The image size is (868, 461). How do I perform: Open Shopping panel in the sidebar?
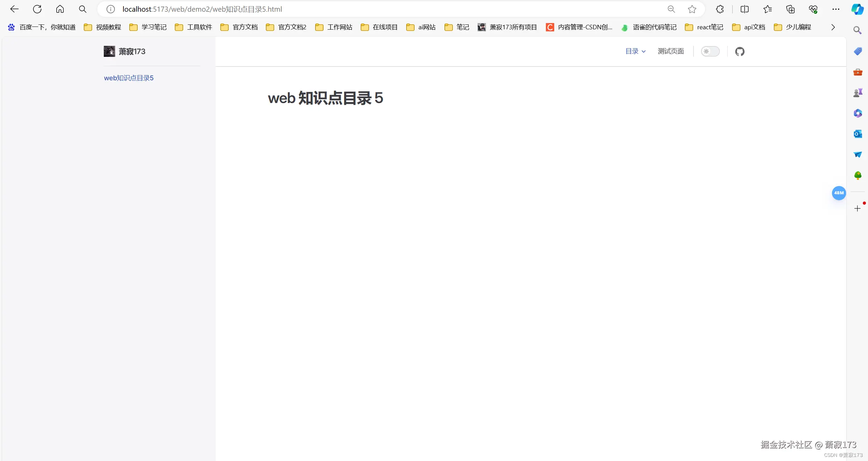(858, 51)
